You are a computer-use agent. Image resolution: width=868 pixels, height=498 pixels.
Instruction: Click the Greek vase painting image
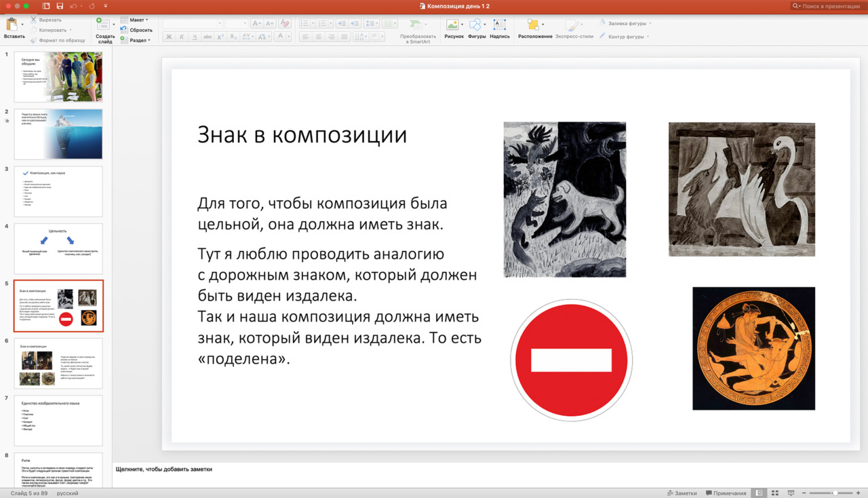753,348
